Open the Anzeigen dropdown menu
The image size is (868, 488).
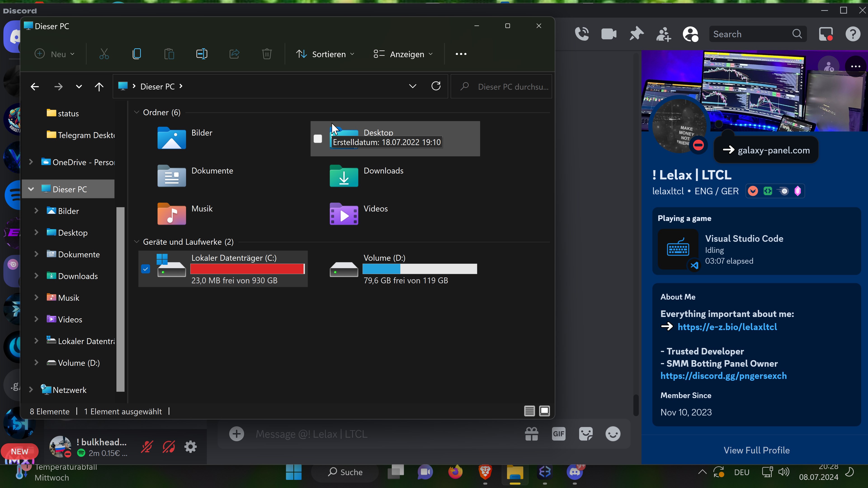403,54
